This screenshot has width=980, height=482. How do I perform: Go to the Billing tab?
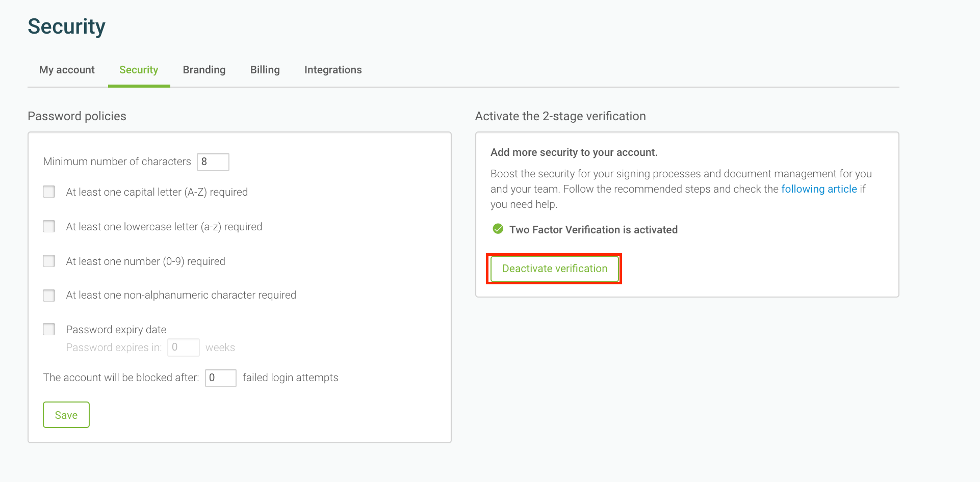[265, 70]
